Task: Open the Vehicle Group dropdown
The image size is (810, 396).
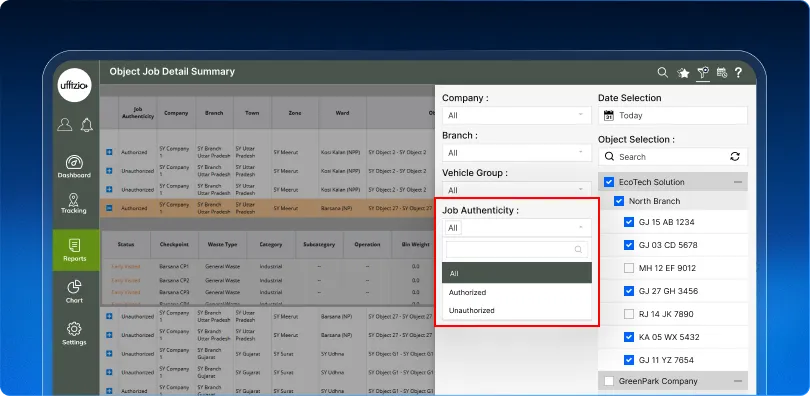Action: 517,189
